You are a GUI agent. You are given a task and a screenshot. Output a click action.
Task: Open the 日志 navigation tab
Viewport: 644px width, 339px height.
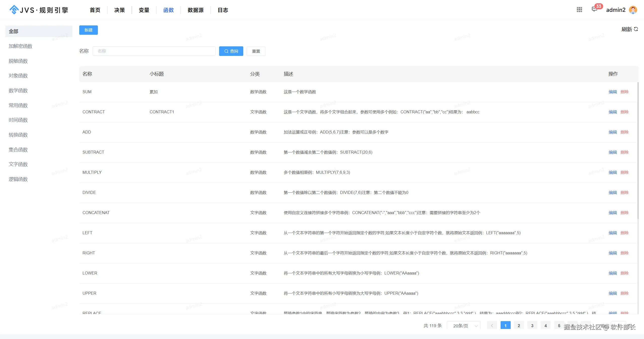tap(223, 10)
